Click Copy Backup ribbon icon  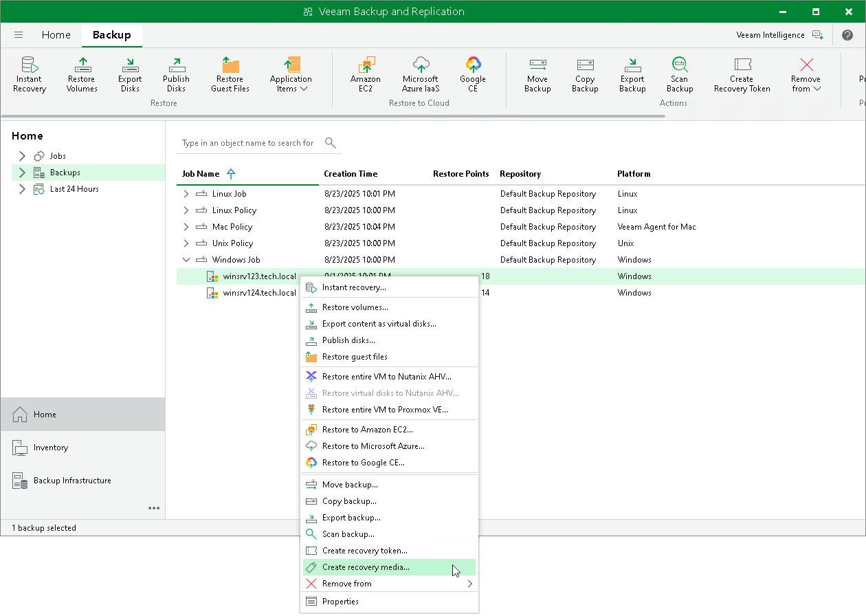585,75
